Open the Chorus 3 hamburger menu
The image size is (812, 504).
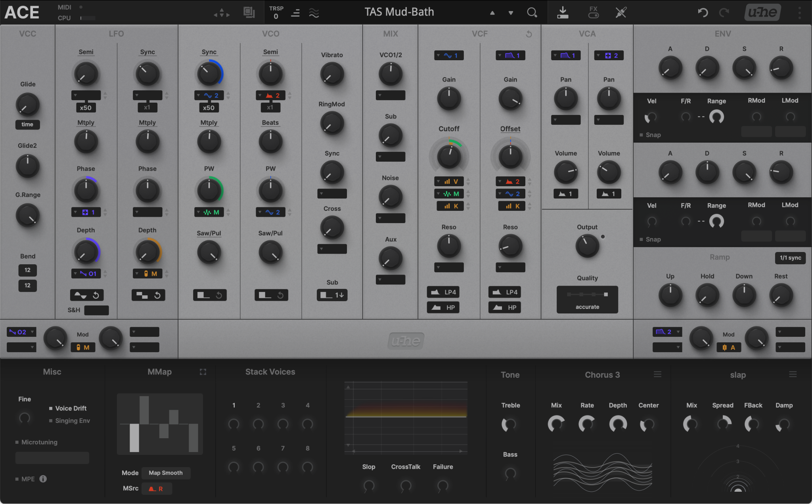[x=657, y=374]
